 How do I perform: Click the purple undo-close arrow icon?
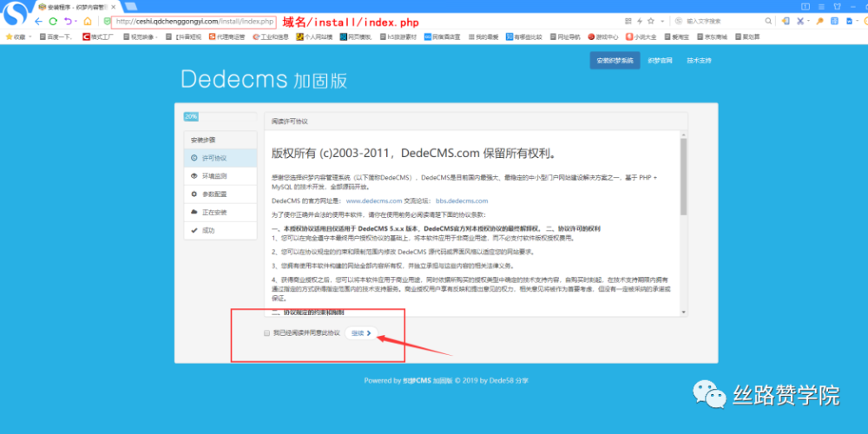click(x=68, y=22)
